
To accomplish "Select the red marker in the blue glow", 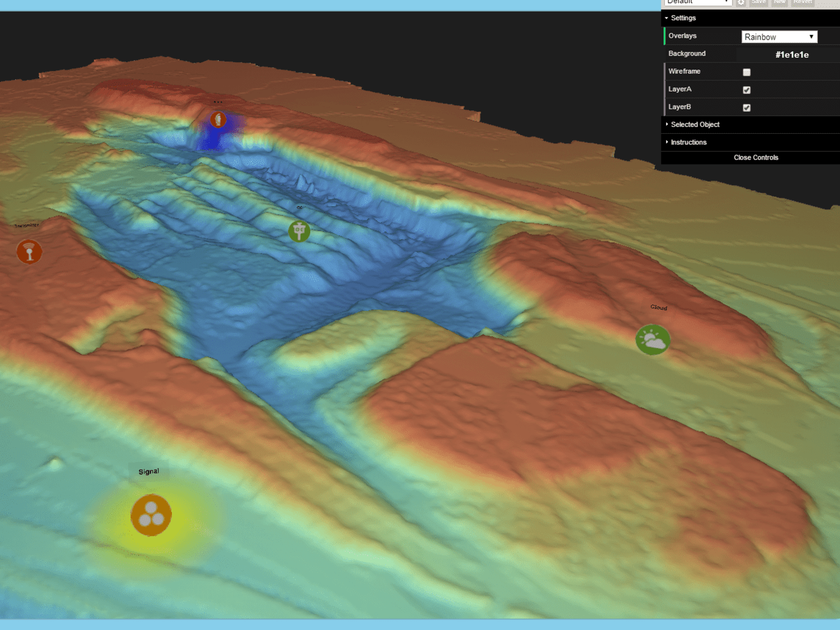I will 218,119.
